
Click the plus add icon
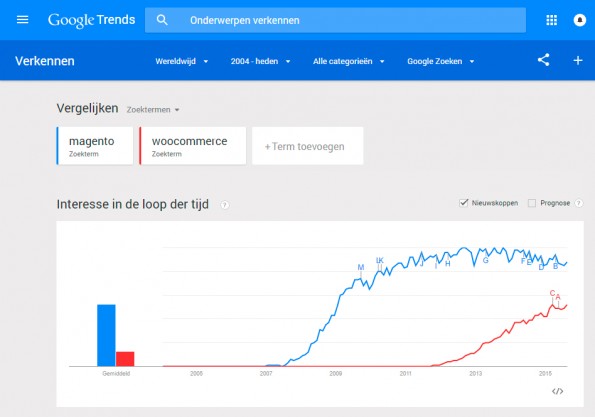click(x=578, y=60)
